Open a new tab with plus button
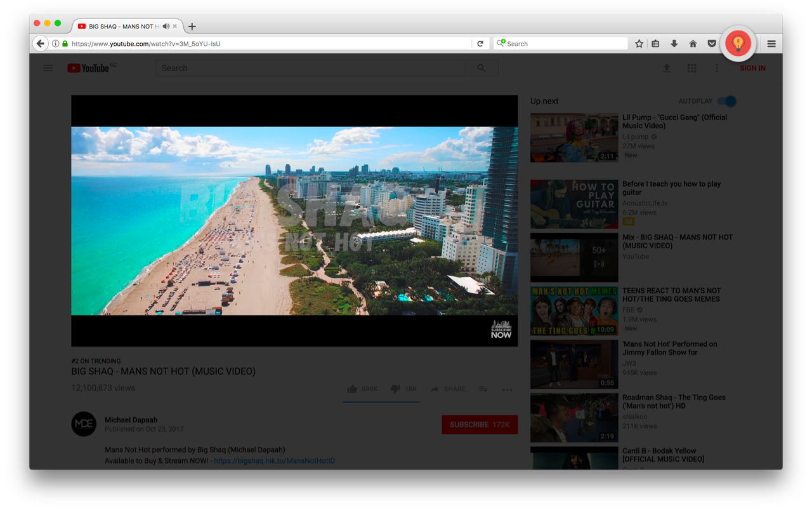This screenshot has height=508, width=812. click(192, 26)
